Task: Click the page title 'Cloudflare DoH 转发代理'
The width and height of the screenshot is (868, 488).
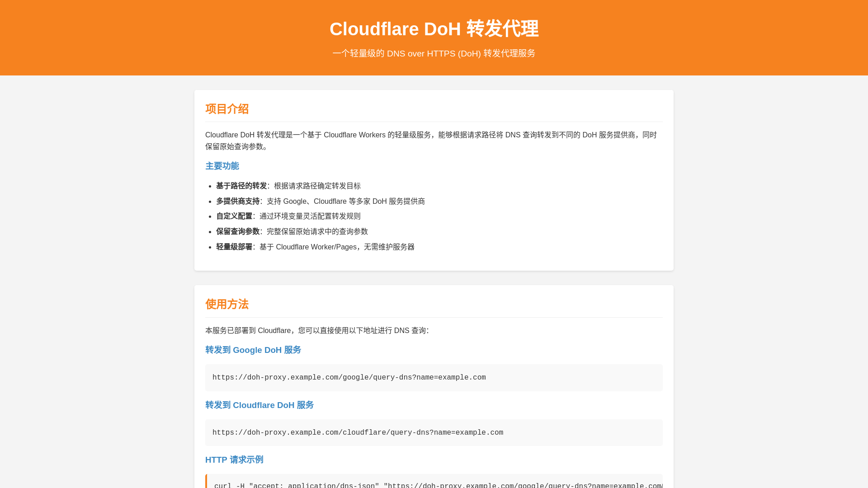Action: tap(434, 29)
